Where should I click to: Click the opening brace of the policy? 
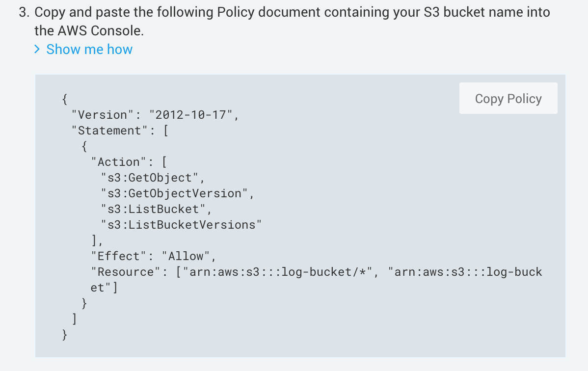65,99
